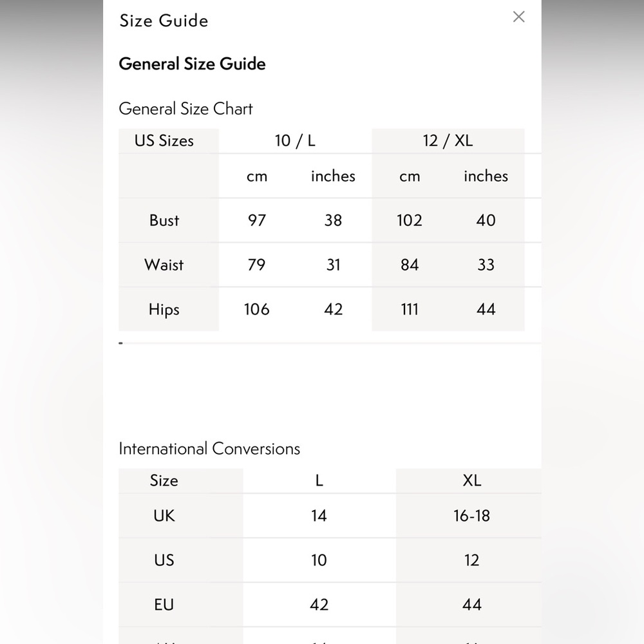The height and width of the screenshot is (644, 644).
Task: Click the General Size Guide heading
Action: tap(192, 64)
